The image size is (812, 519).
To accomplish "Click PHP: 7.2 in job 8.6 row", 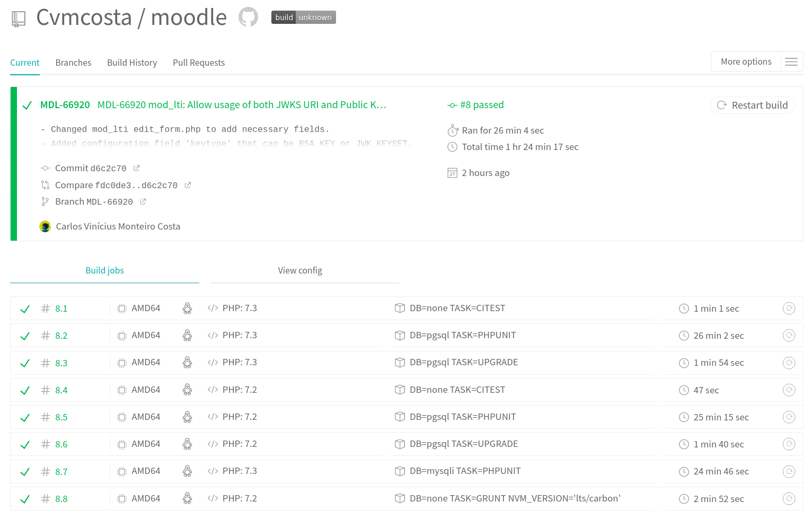I will click(x=240, y=444).
